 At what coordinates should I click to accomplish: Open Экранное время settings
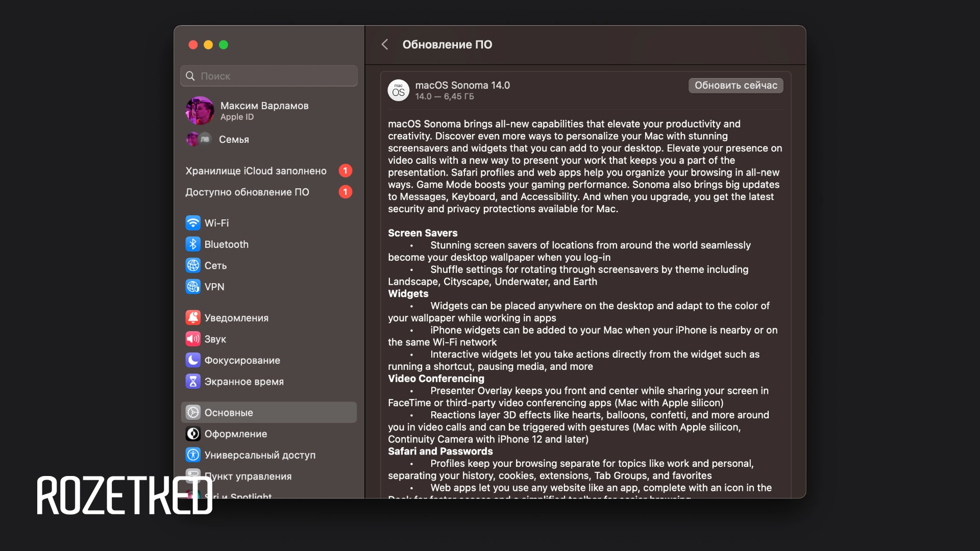[244, 381]
